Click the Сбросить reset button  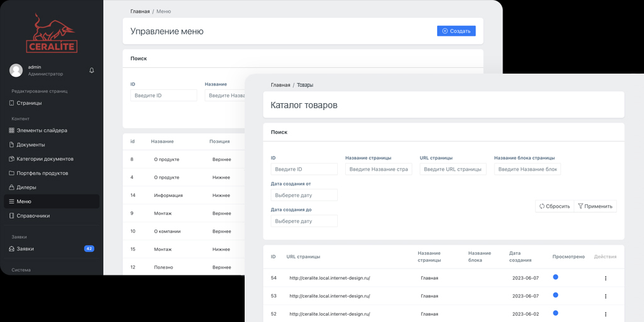[555, 206]
